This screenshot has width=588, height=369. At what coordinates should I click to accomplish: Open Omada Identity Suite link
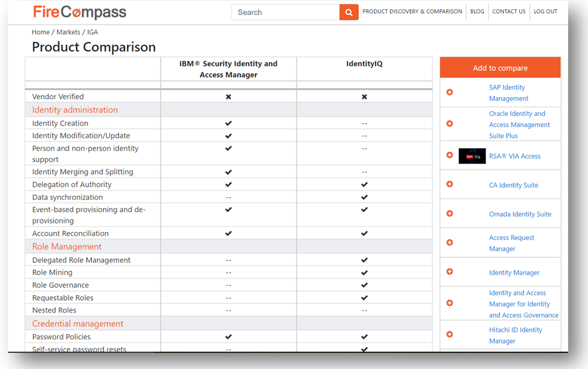pyautogui.click(x=520, y=214)
